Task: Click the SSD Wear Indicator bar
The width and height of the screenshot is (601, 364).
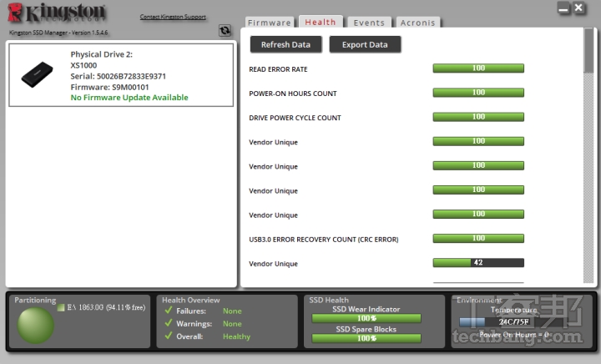Action: coord(366,318)
